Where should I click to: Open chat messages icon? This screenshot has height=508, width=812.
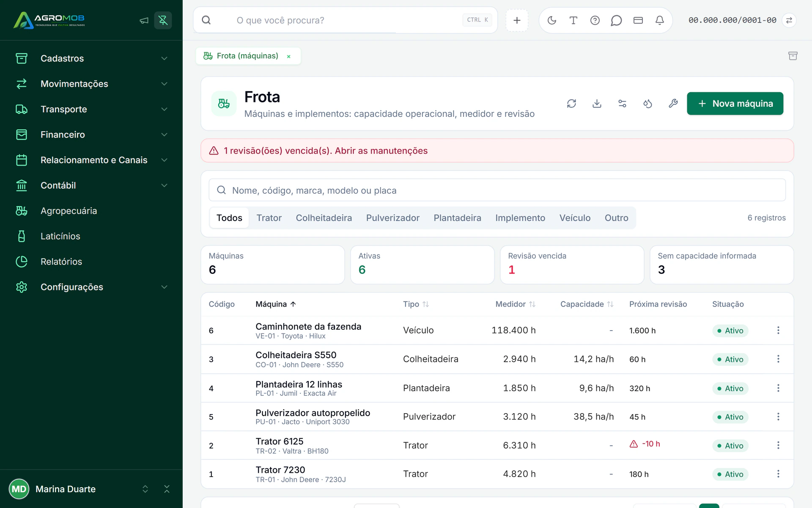point(617,20)
